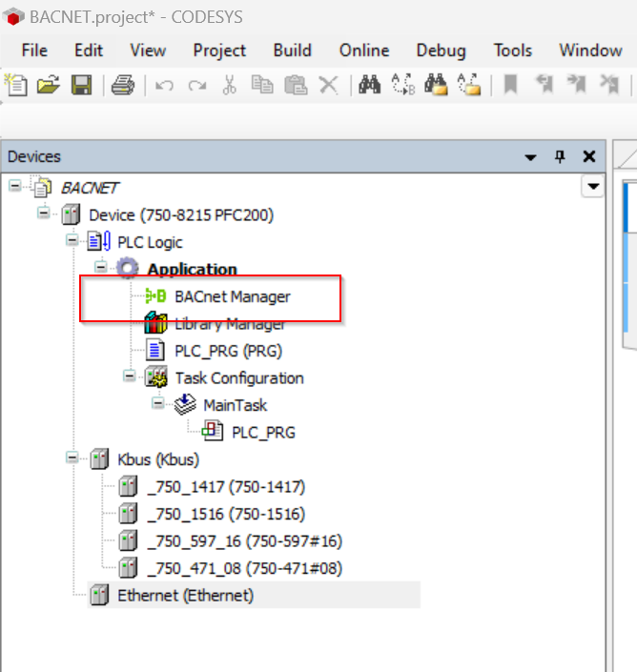Click the Find in project binoculars-folder icon
This screenshot has height=672, width=637.
coord(436,84)
